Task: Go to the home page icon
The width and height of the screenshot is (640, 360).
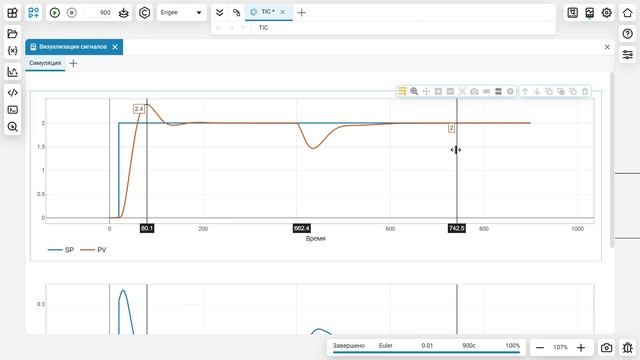Action: 627,13
